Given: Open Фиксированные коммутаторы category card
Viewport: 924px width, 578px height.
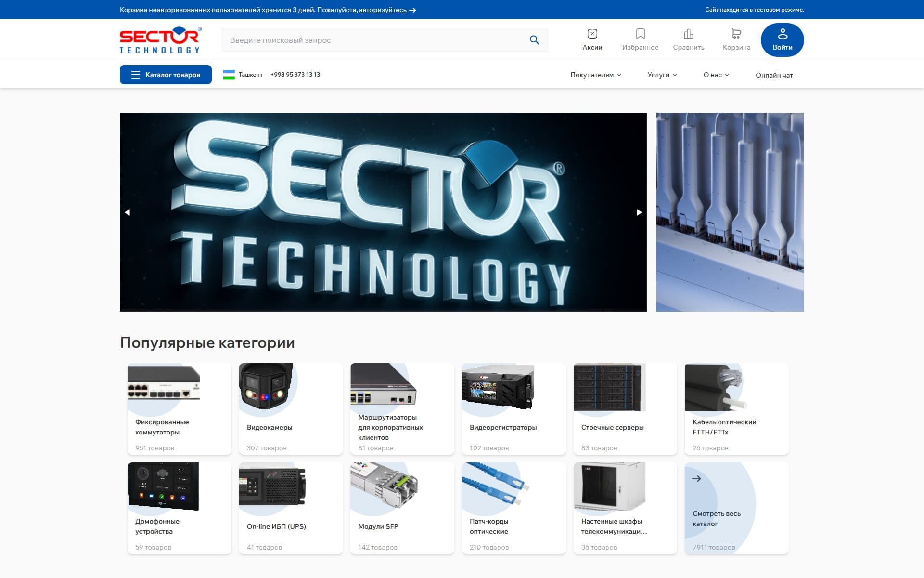Looking at the screenshot, I should coord(180,409).
